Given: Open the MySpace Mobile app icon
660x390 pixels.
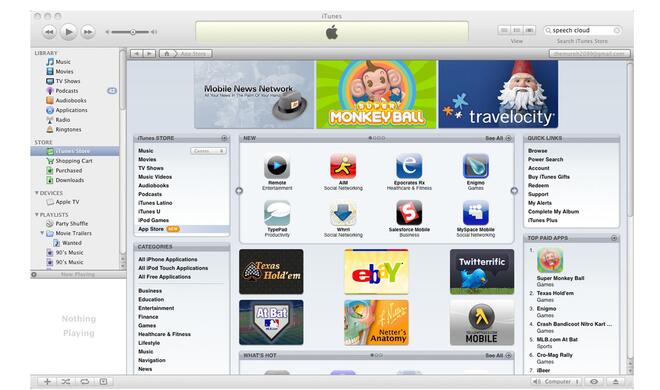Looking at the screenshot, I should pos(476,213).
